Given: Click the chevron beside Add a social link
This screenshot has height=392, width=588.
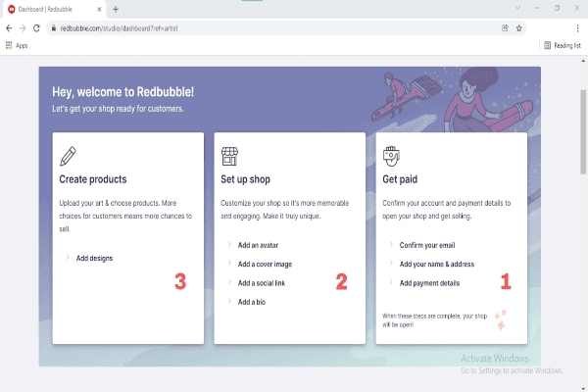Looking at the screenshot, I should [x=229, y=281].
